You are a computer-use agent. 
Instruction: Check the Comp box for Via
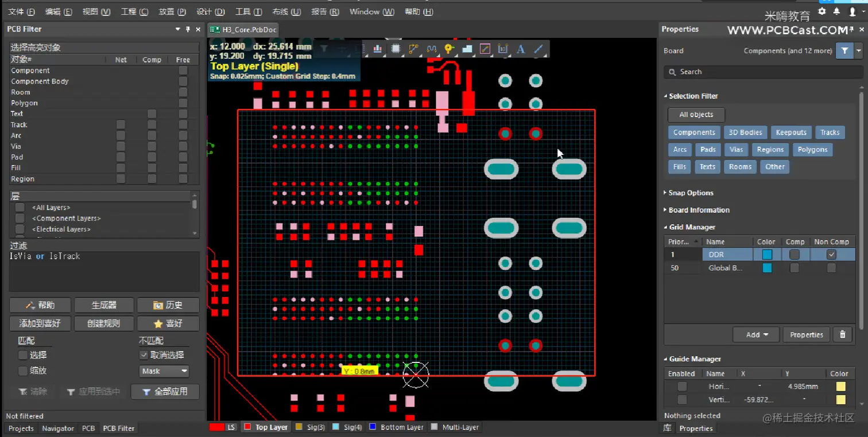click(152, 146)
